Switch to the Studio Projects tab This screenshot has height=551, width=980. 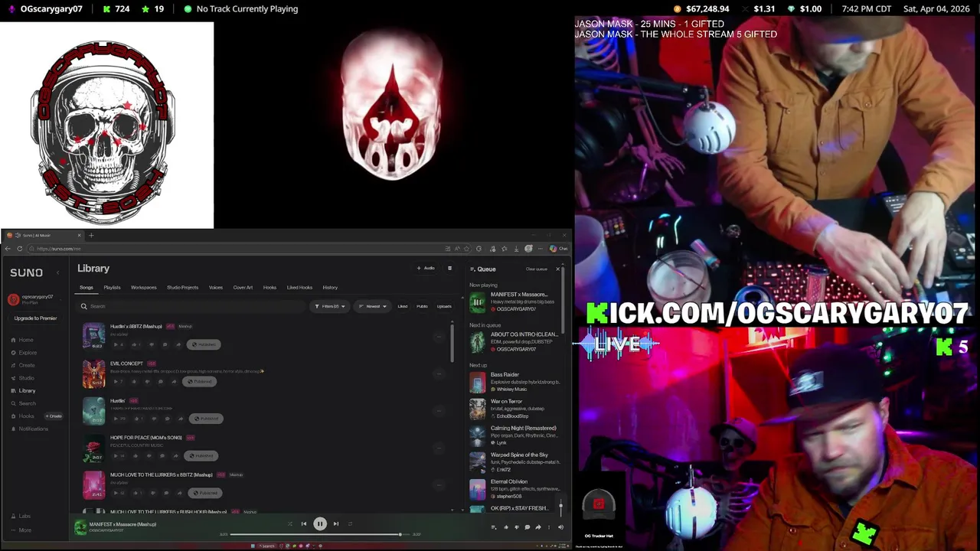183,287
